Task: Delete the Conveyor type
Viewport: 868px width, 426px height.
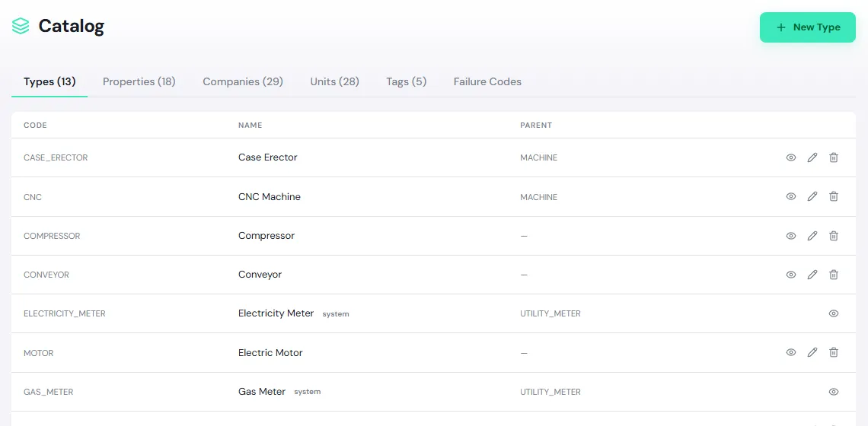Action: pos(834,275)
